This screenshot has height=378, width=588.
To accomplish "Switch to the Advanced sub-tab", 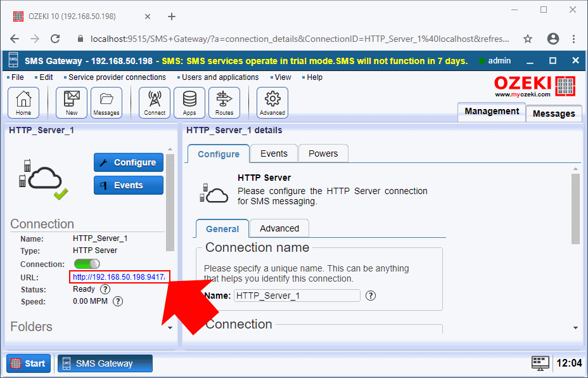I will 279,228.
